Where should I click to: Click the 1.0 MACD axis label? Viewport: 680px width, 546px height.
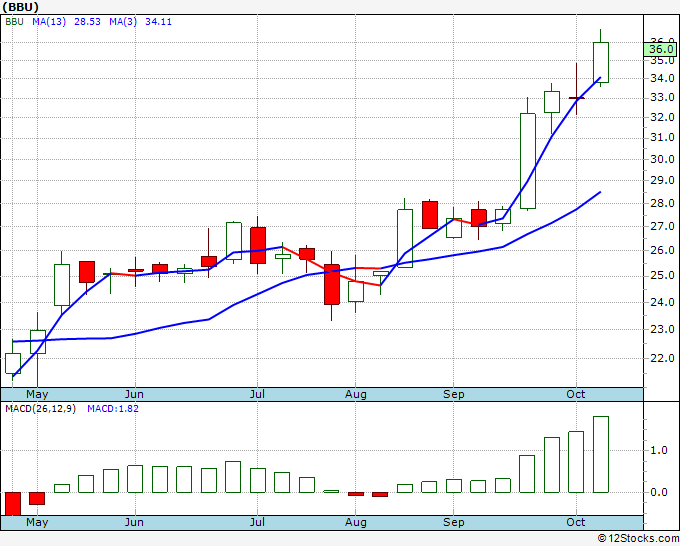point(659,451)
